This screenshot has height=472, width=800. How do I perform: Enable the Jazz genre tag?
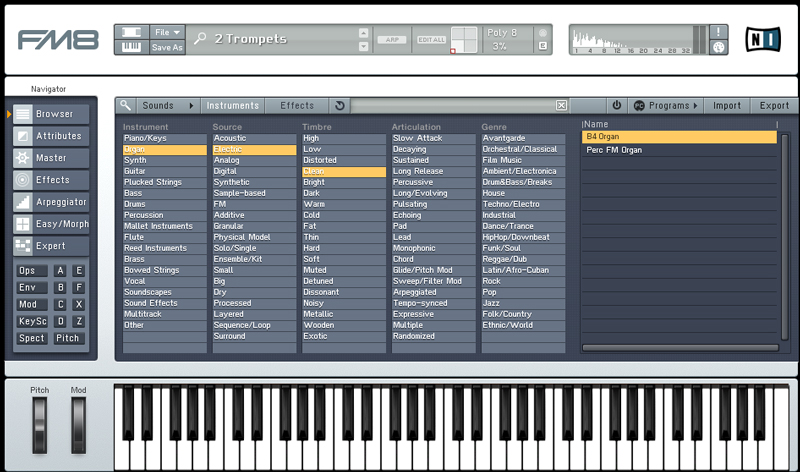coord(523,303)
